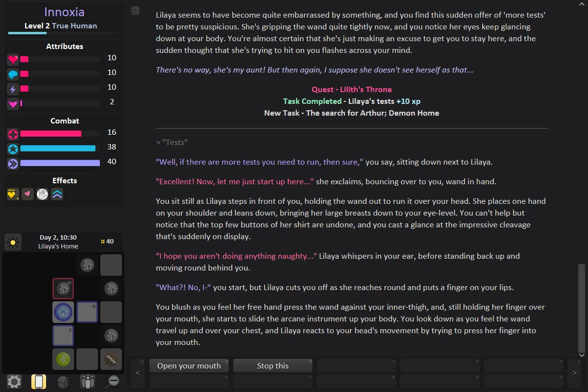Click the scroll-down arrow on text scrollbar
This screenshot has width=588, height=392.
click(582, 355)
